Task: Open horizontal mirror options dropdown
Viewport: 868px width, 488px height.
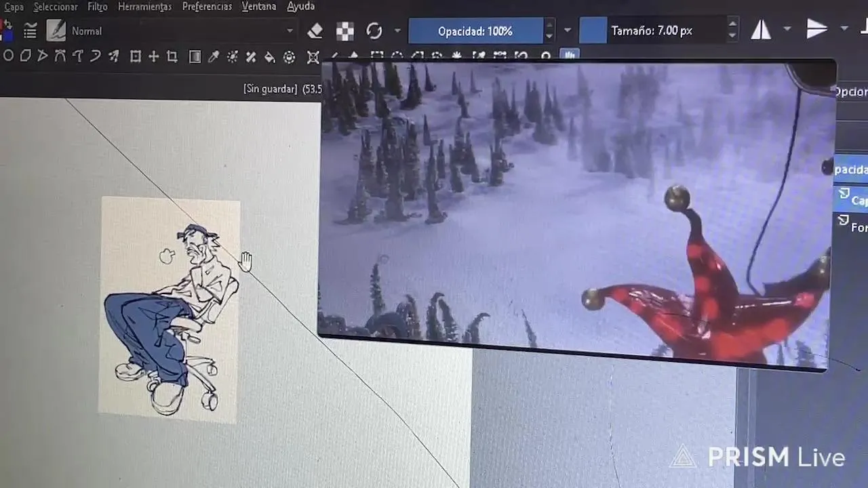Action: 787,28
